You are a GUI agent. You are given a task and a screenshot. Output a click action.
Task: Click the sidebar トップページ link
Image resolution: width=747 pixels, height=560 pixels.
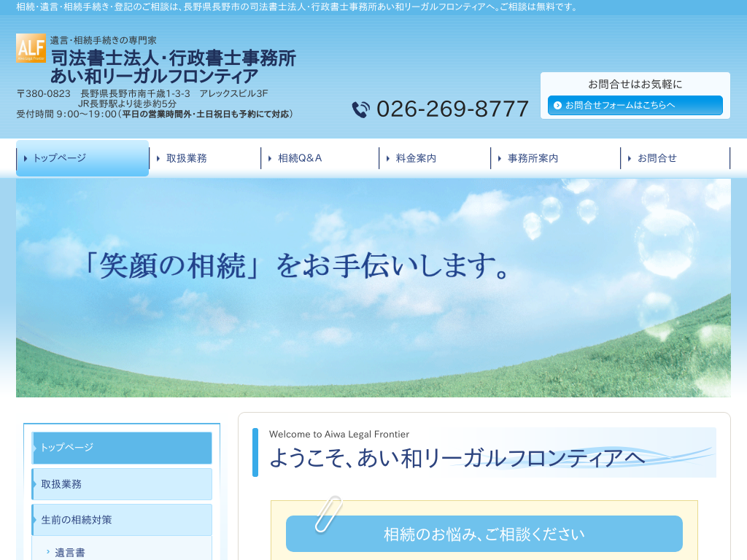tap(122, 448)
